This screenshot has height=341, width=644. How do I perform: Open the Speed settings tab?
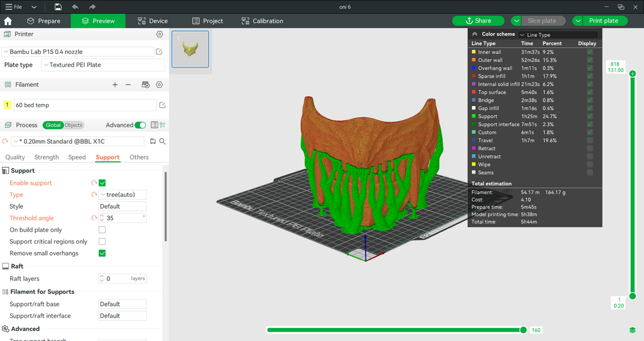pyautogui.click(x=77, y=157)
